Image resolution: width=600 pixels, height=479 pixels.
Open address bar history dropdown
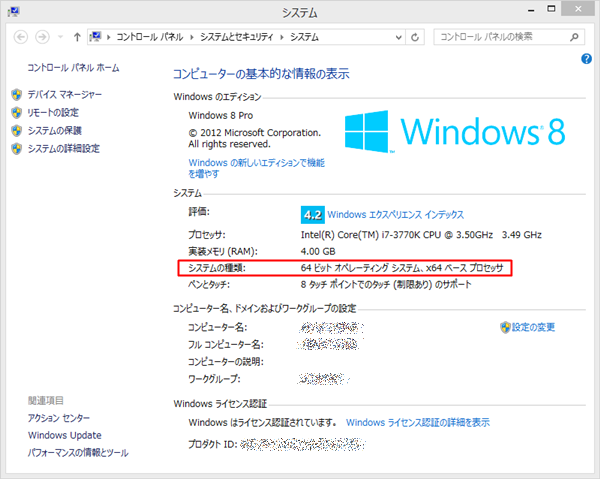(x=398, y=37)
